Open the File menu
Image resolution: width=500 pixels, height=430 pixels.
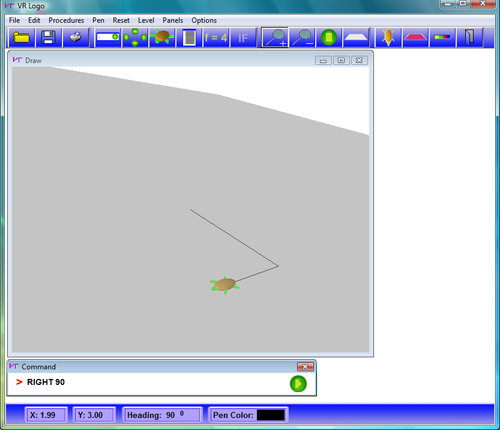[x=14, y=20]
